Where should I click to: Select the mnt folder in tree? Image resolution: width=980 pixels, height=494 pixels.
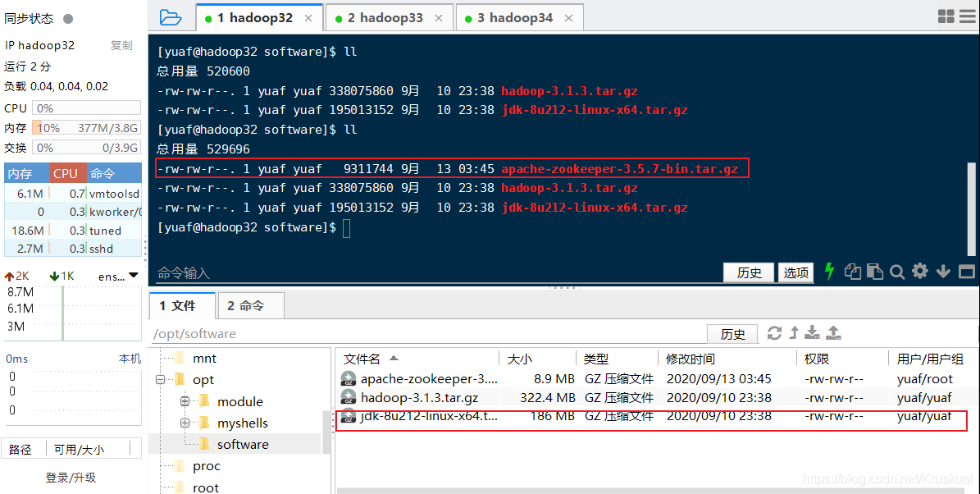(x=204, y=359)
